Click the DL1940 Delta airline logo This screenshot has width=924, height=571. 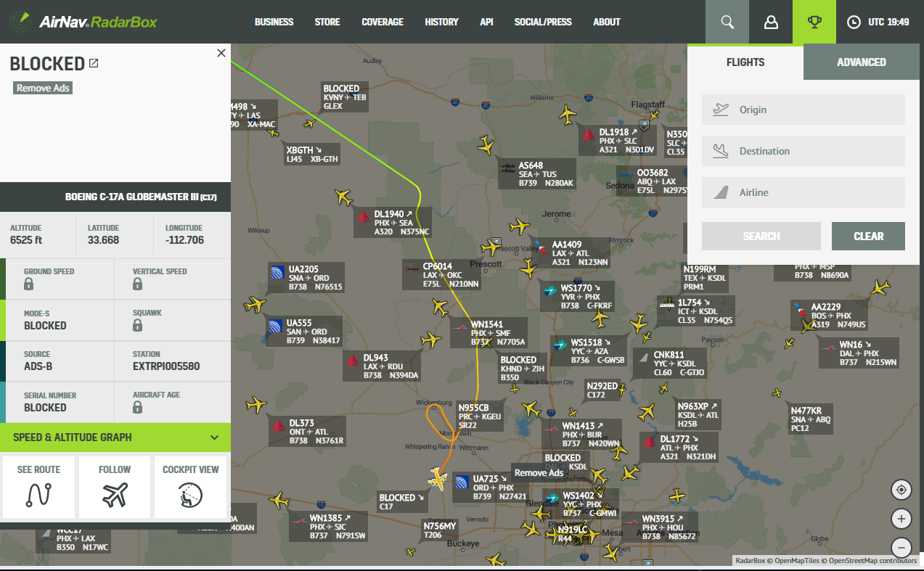coord(364,217)
